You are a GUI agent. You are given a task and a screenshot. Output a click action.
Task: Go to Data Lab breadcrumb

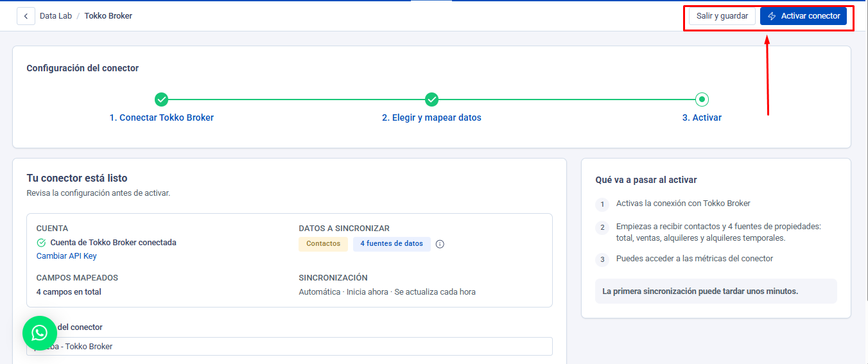[x=56, y=16]
